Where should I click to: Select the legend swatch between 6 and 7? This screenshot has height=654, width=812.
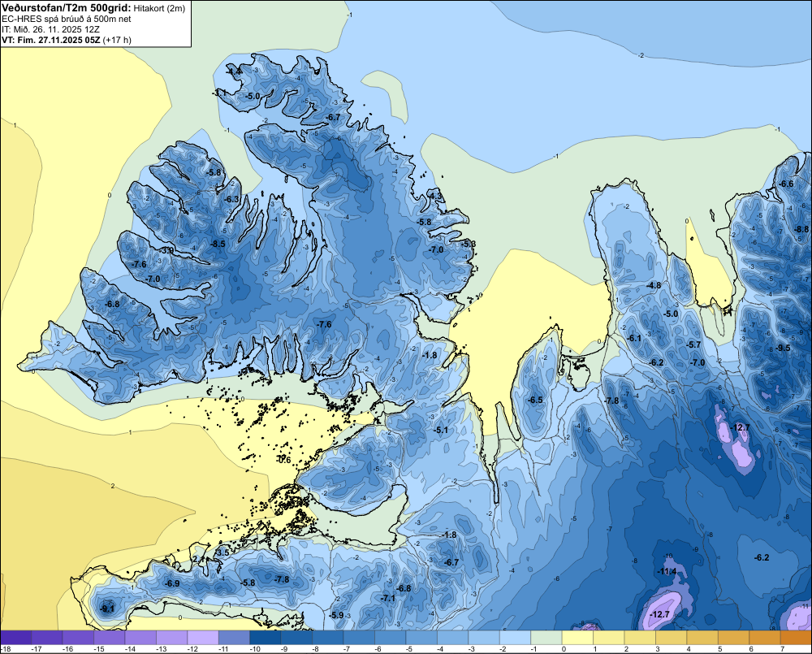point(764,638)
